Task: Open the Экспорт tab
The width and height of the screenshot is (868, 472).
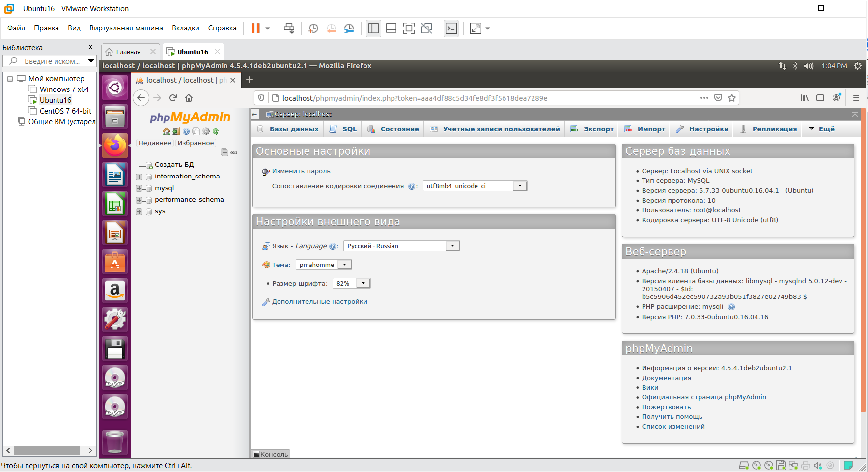Action: click(592, 129)
